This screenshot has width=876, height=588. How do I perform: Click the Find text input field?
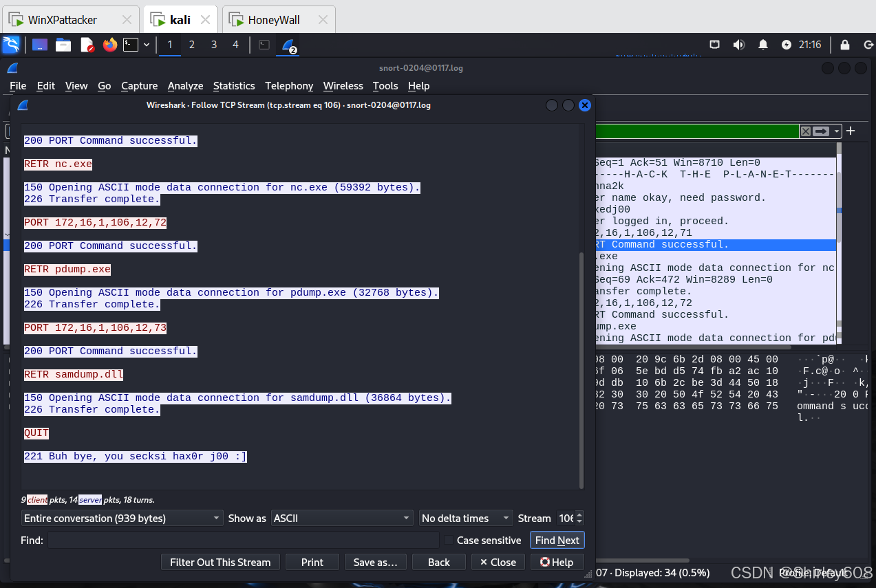point(243,540)
